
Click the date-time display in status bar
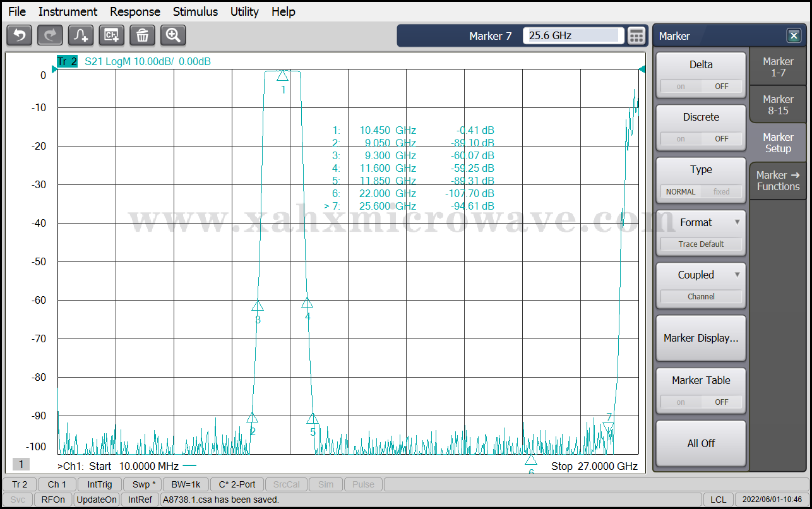pyautogui.click(x=771, y=500)
